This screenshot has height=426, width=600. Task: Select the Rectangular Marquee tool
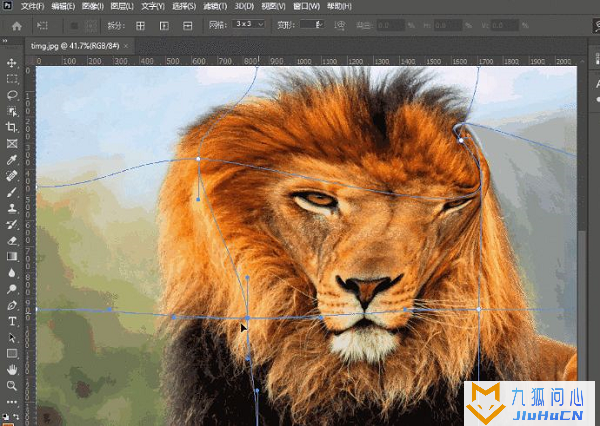12,79
